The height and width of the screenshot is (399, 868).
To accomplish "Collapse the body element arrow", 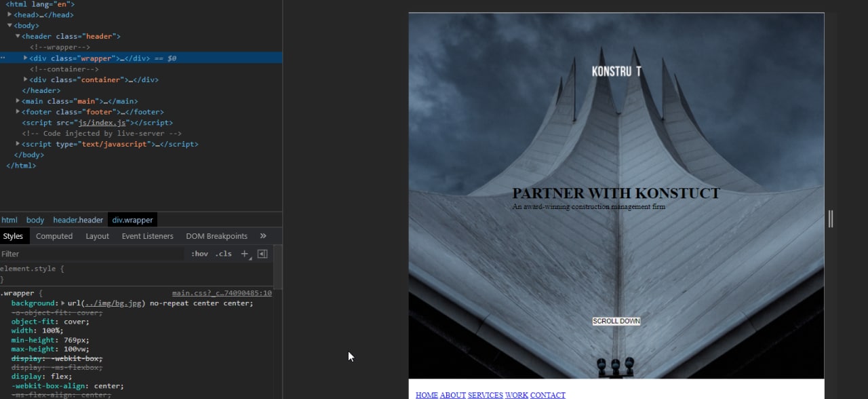I will pyautogui.click(x=10, y=25).
